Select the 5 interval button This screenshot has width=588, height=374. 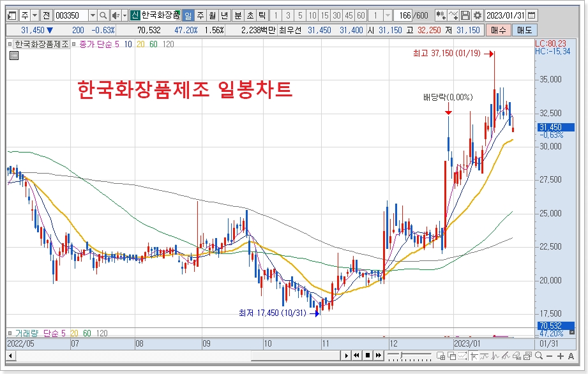coord(300,15)
